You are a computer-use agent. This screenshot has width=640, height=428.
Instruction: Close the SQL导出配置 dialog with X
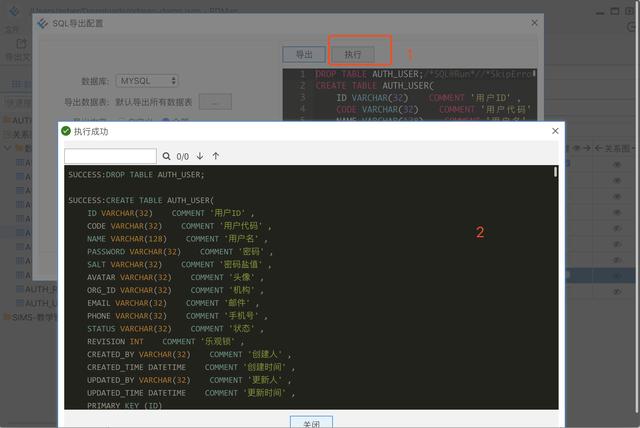[x=535, y=23]
